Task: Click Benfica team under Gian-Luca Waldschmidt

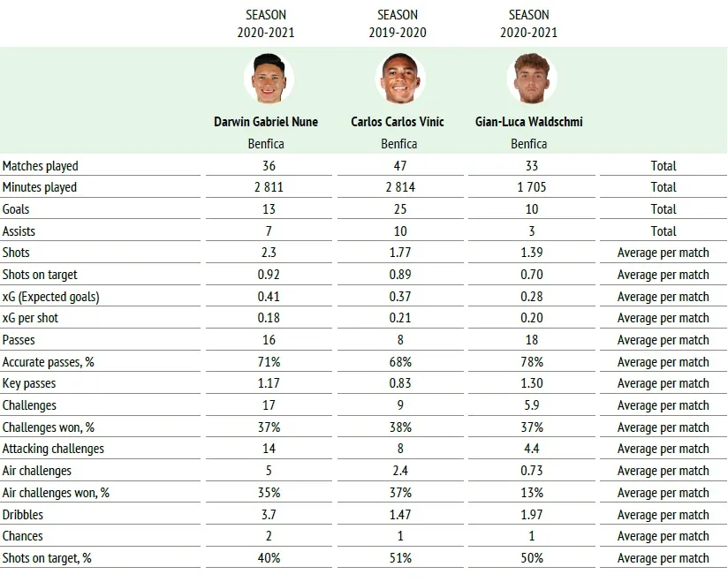Action: [x=529, y=143]
